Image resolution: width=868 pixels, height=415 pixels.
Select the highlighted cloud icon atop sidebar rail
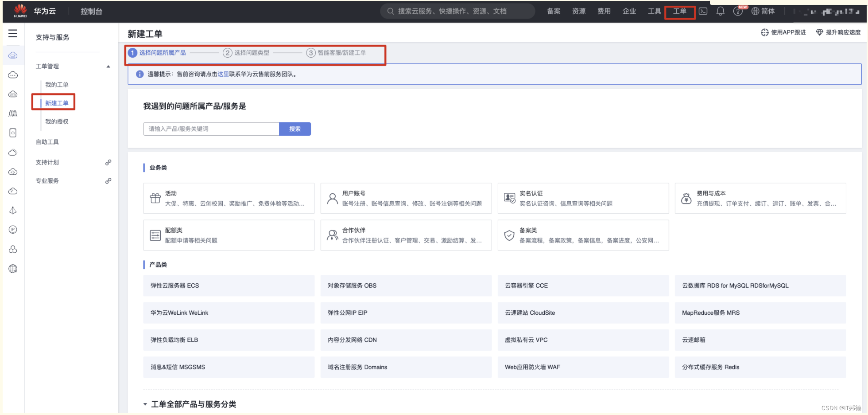pyautogui.click(x=13, y=55)
